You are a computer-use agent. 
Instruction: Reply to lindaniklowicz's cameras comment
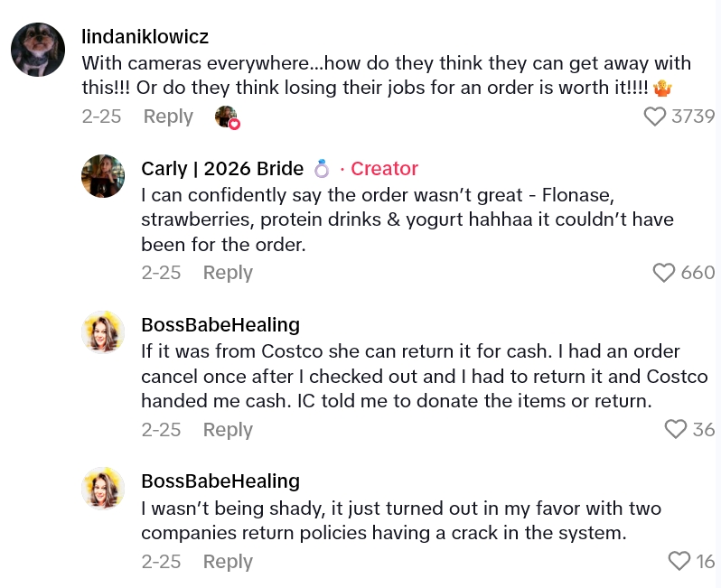pyautogui.click(x=168, y=117)
